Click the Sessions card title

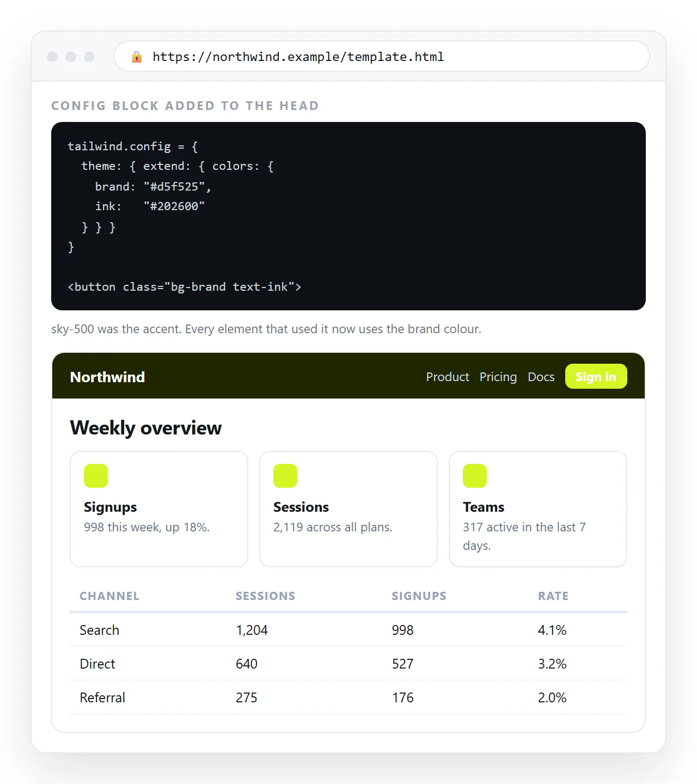point(301,507)
